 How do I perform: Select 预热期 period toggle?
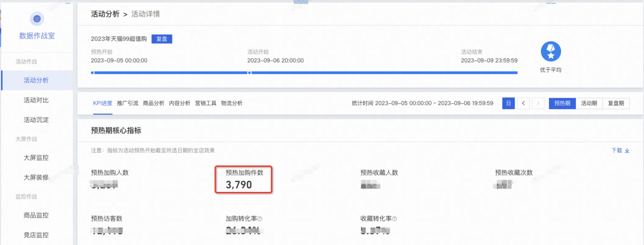(562, 103)
